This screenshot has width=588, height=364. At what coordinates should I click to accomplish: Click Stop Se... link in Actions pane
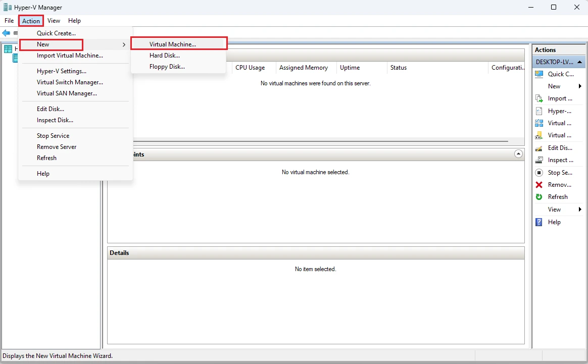pos(560,173)
